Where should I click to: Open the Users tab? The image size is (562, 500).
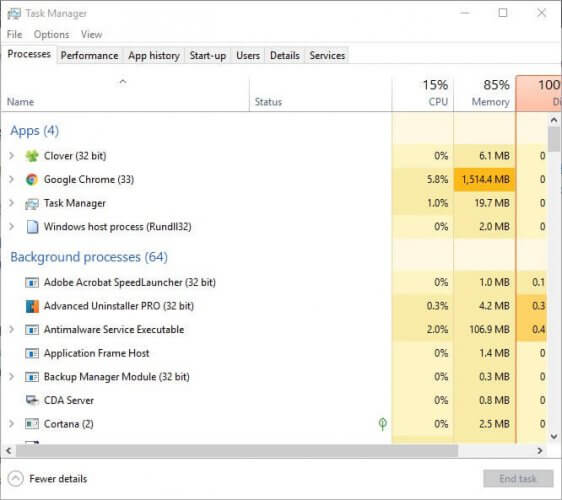point(248,56)
